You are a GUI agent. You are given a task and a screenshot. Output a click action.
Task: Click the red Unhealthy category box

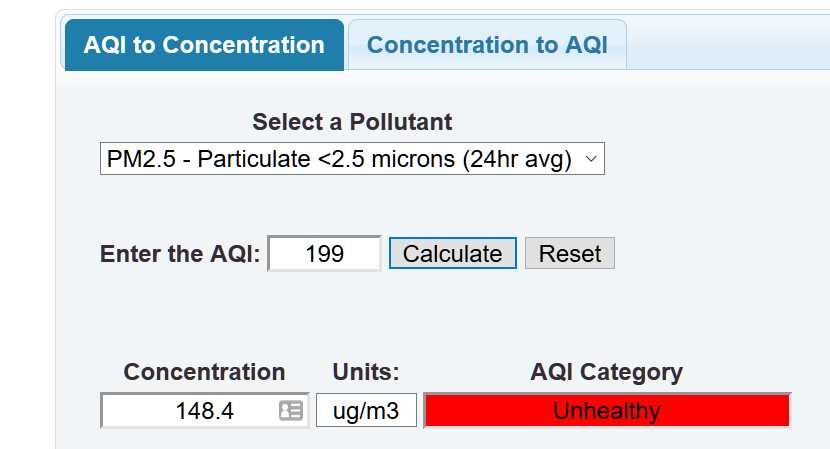click(x=607, y=410)
